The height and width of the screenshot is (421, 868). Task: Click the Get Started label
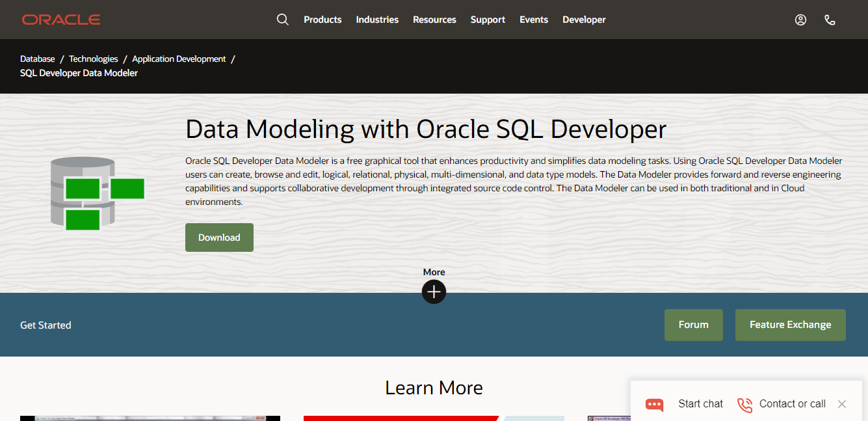(x=46, y=325)
